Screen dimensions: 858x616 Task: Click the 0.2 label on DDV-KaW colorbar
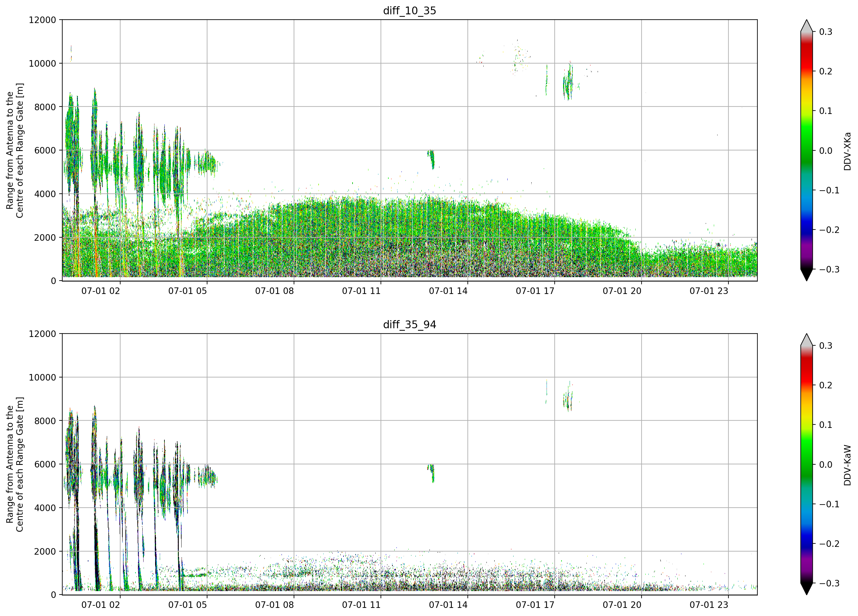(x=826, y=385)
